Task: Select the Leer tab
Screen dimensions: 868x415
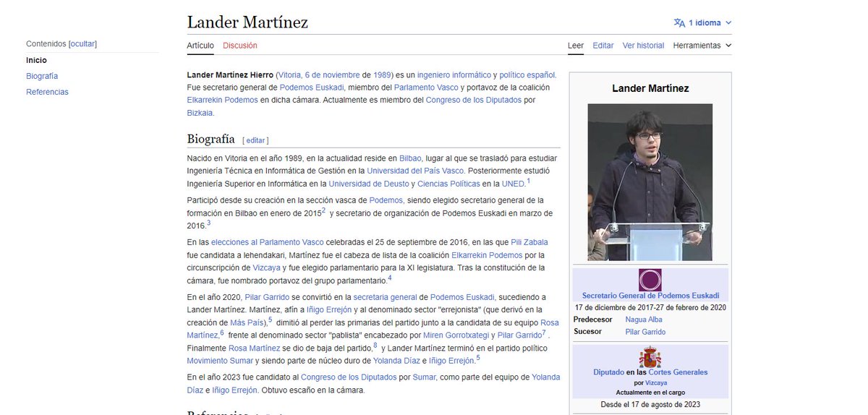Action: point(576,46)
